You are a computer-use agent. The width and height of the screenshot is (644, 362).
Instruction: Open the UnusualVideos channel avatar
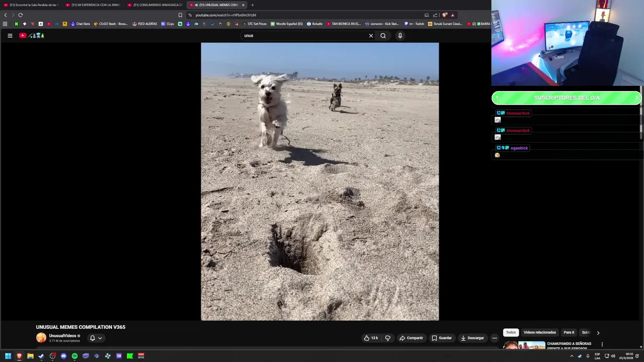click(x=41, y=338)
